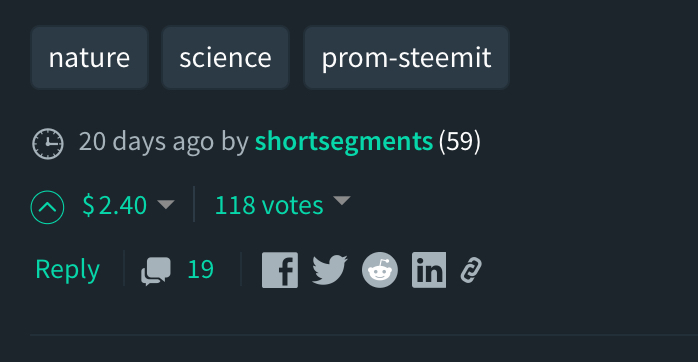Viewport: 698px width, 362px height.
Task: Share the post on Twitter
Action: click(x=330, y=270)
